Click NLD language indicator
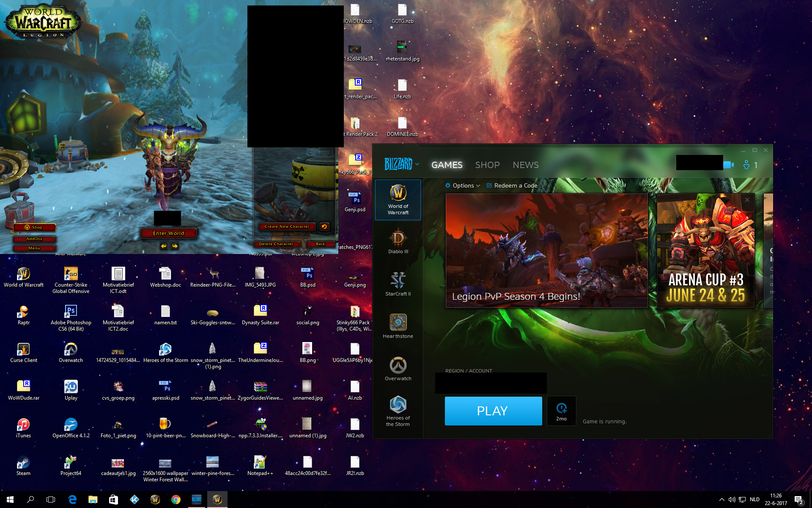Viewport: 812px width, 508px height. [754, 500]
